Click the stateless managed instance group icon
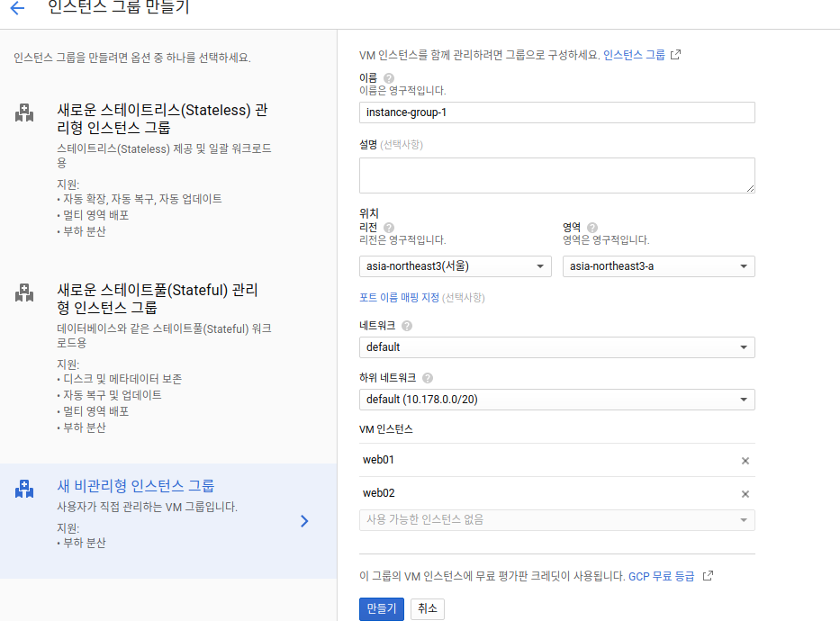The width and height of the screenshot is (840, 621). pos(24,113)
